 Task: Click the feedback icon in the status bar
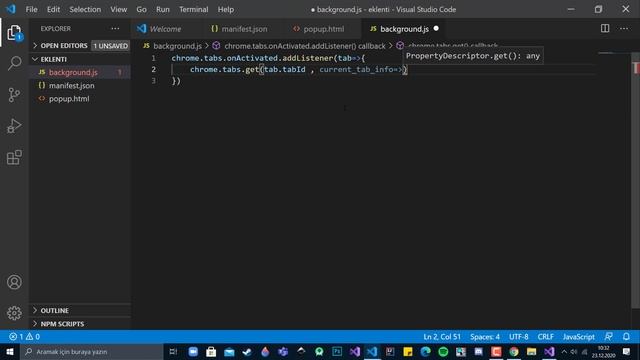point(608,337)
